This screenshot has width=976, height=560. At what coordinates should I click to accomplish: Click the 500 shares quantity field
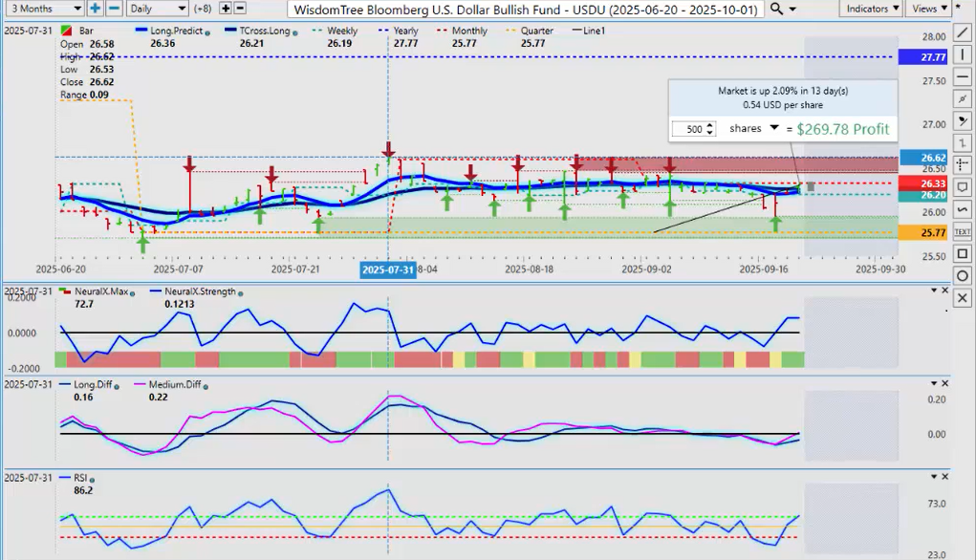pos(694,129)
